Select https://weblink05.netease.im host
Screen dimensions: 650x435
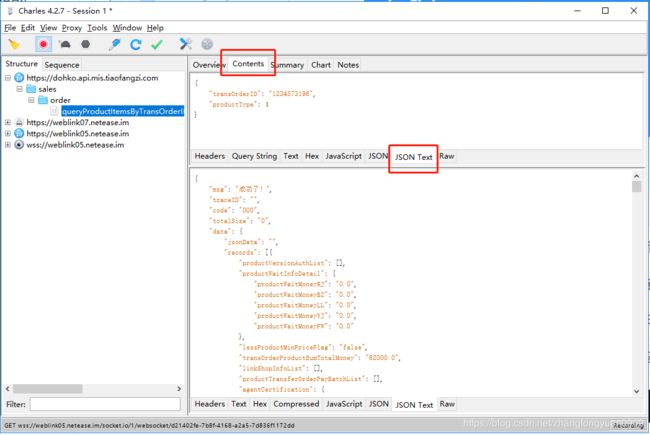78,134
